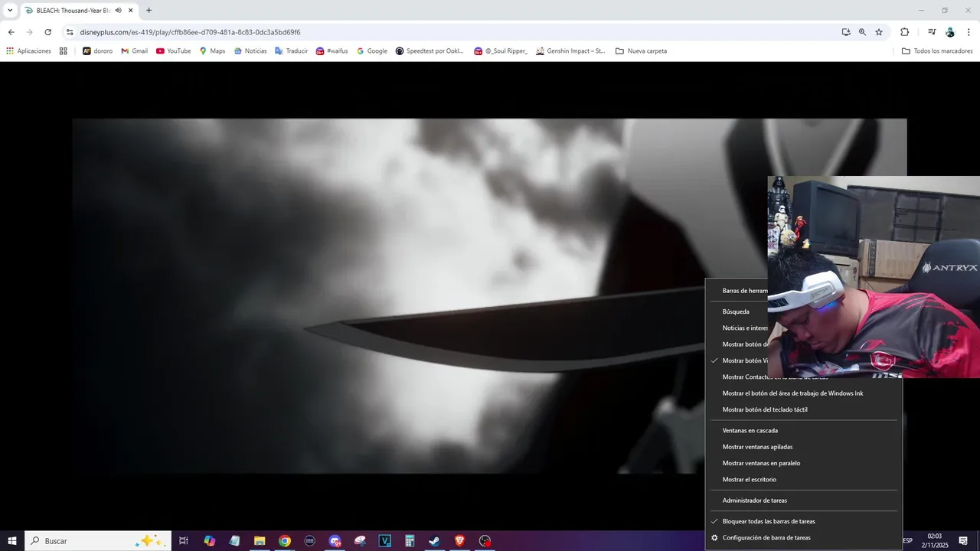Open Chrome extensions puzzle icon

point(904,32)
